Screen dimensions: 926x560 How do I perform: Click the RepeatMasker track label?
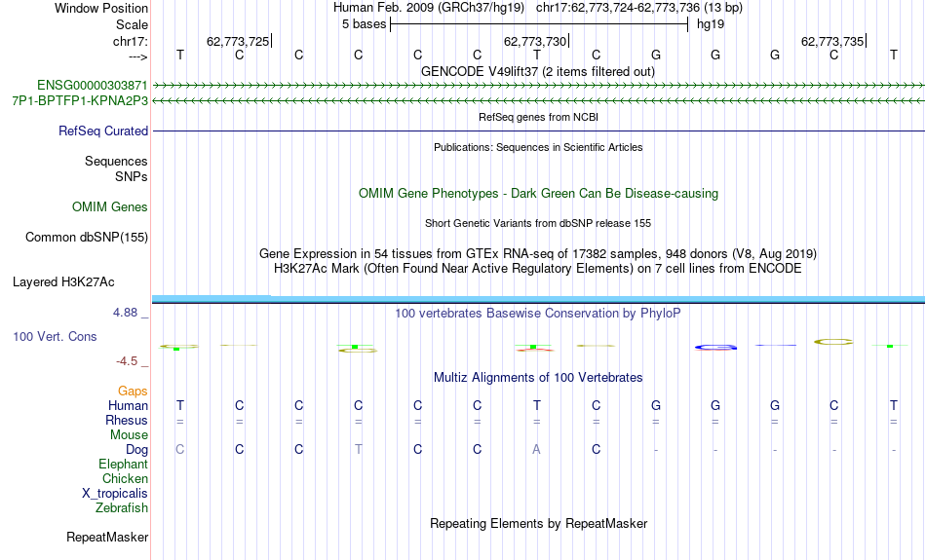pyautogui.click(x=107, y=537)
